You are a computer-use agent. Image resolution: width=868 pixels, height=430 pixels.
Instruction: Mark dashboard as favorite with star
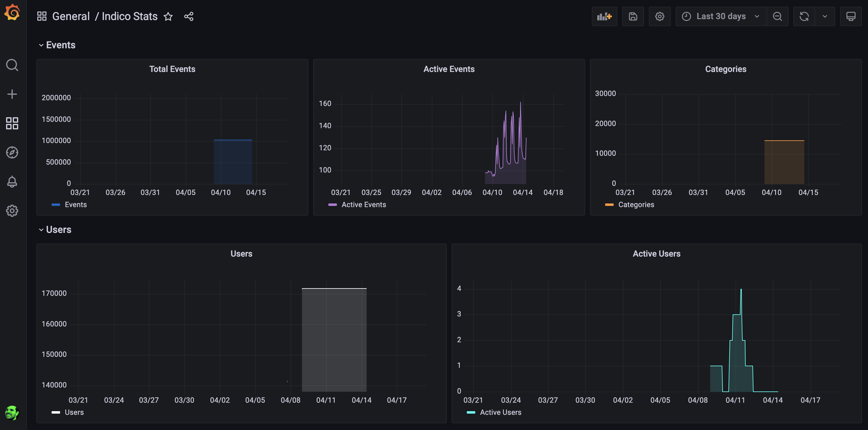[x=168, y=16]
